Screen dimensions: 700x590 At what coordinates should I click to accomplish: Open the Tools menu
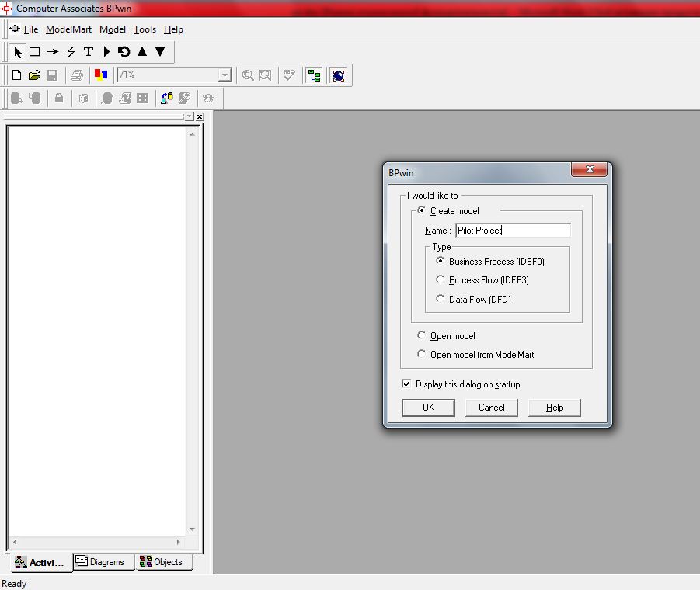pyautogui.click(x=145, y=29)
